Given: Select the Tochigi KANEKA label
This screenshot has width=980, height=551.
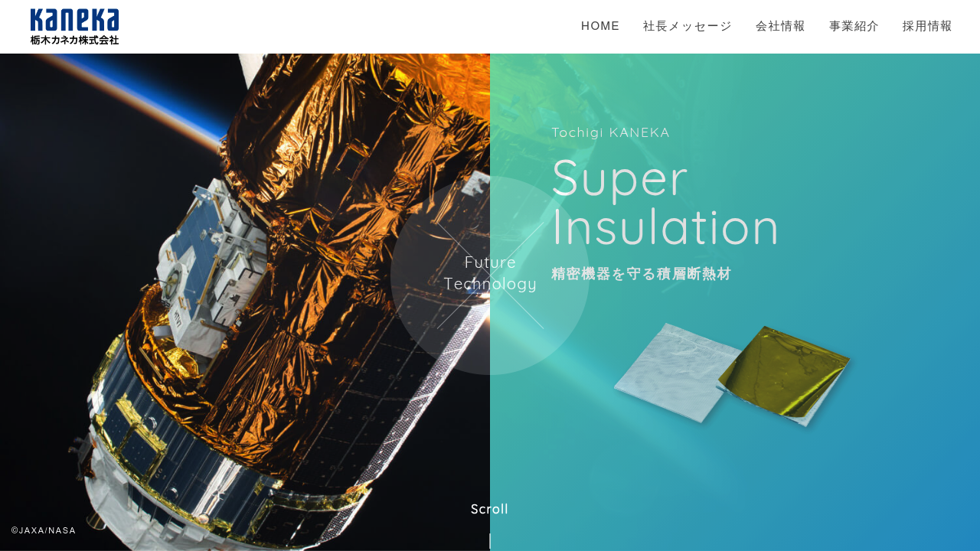Looking at the screenshot, I should (x=610, y=132).
